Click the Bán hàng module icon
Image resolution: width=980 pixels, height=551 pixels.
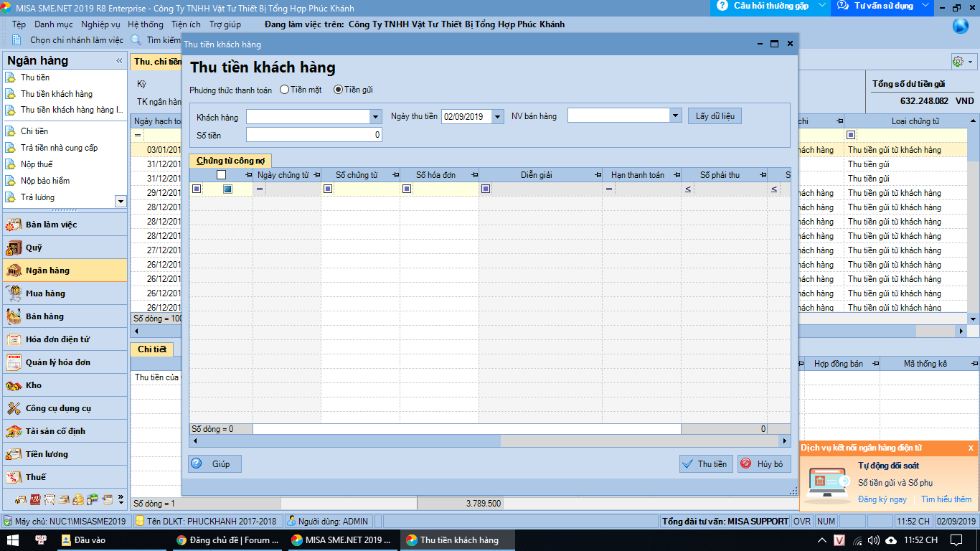(14, 316)
